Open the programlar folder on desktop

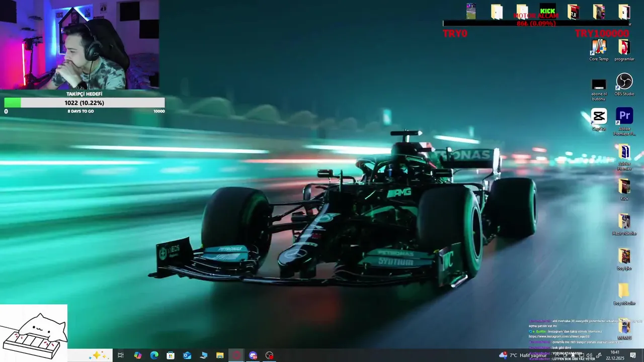(624, 49)
